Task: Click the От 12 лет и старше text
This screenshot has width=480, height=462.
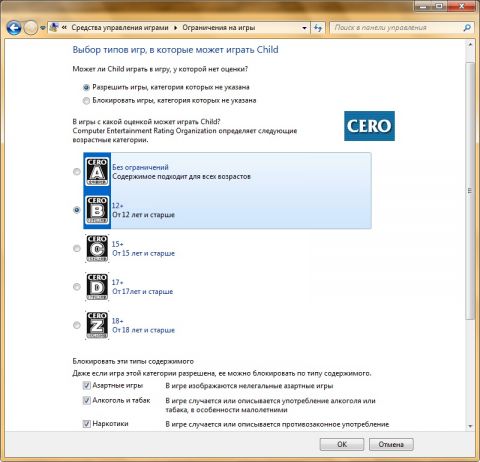Action: 143,215
